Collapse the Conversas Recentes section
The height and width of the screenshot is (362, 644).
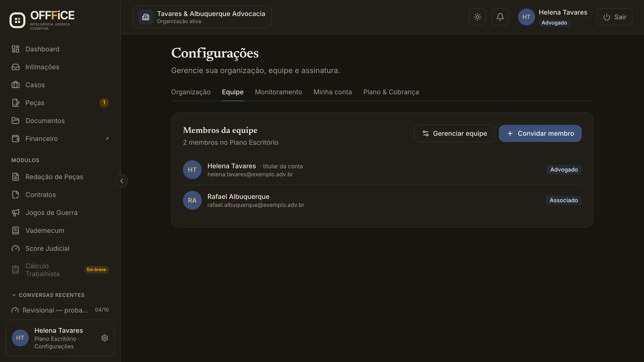[48, 295]
